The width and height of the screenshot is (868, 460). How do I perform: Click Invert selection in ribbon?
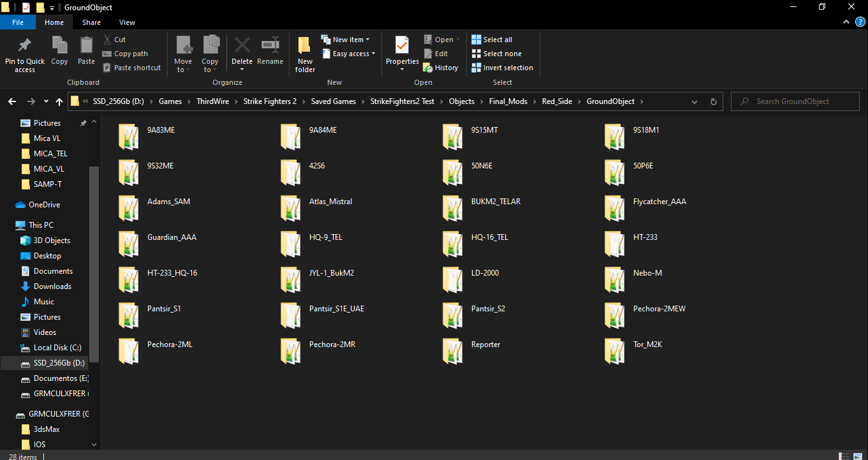pos(503,68)
